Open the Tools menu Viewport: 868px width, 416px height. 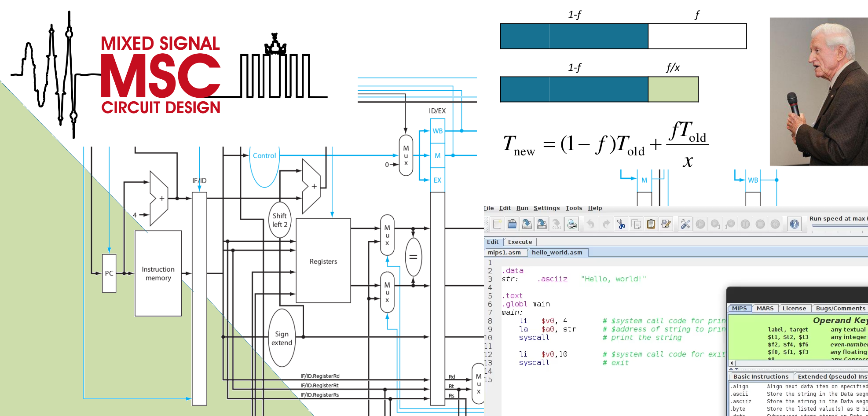574,208
